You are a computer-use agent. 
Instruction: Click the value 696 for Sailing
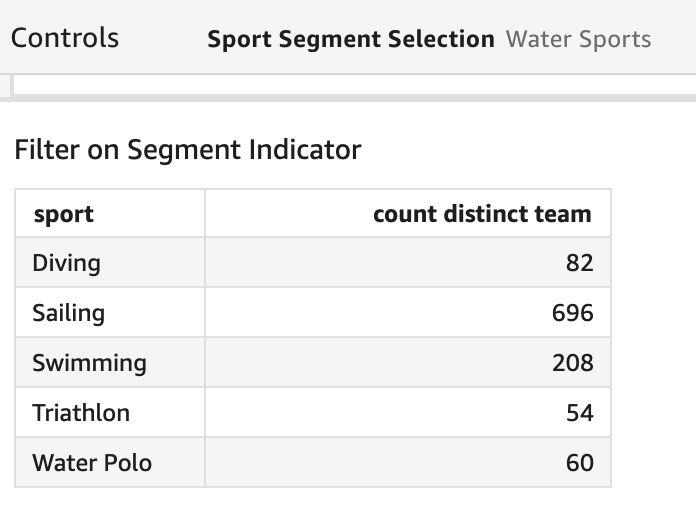[x=573, y=313]
